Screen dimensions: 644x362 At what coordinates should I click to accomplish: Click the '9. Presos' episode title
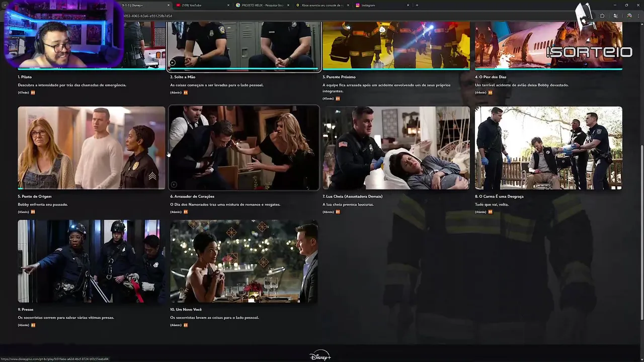coord(26,310)
